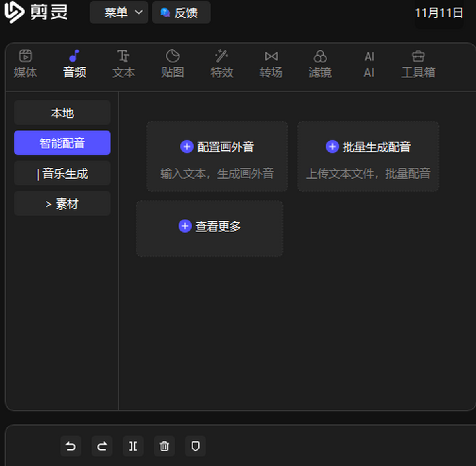
Task: Open the 媒体 media panel
Action: pos(25,64)
